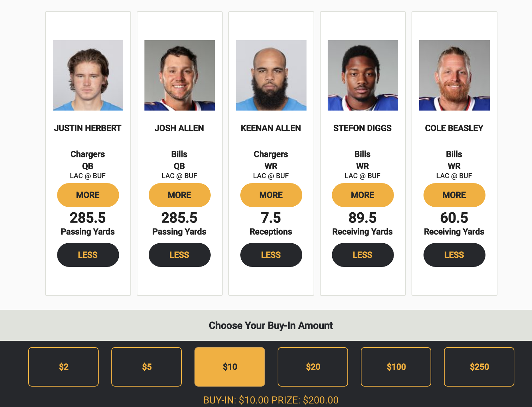Choose MORE for Josh Allen passing yards
The height and width of the screenshot is (407, 532).
point(180,195)
